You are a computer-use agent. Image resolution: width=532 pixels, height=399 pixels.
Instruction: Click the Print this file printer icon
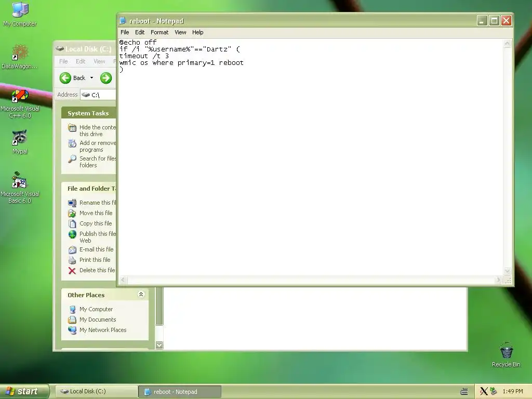coord(72,260)
